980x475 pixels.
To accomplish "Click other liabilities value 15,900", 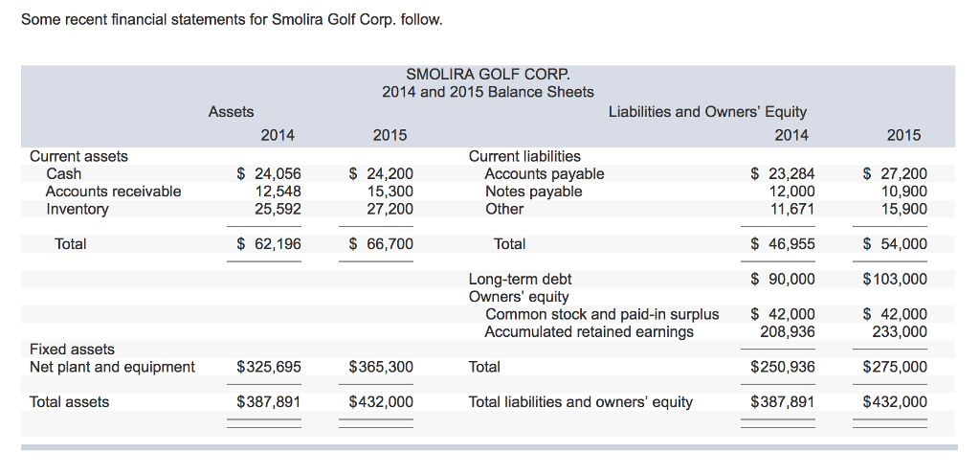I will (904, 209).
